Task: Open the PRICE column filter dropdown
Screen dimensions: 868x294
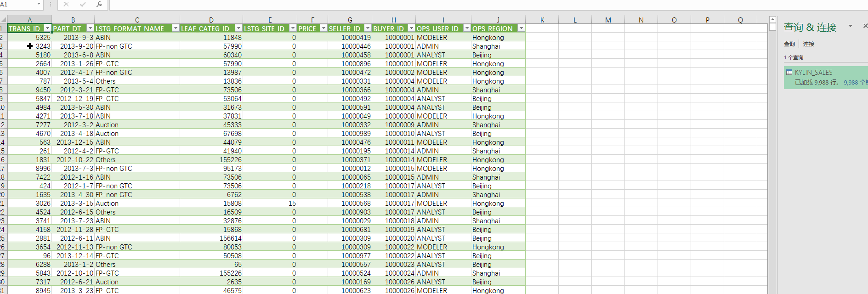Action: click(323, 28)
